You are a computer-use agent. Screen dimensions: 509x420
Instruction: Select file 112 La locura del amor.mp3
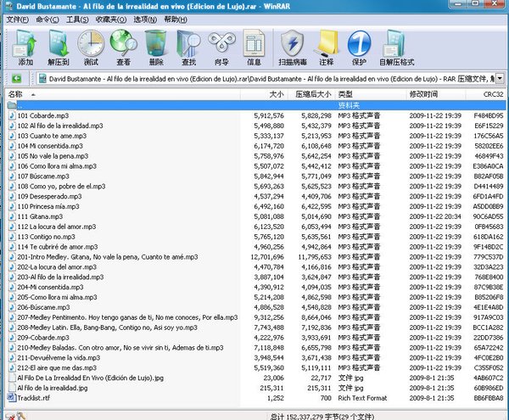click(x=57, y=227)
